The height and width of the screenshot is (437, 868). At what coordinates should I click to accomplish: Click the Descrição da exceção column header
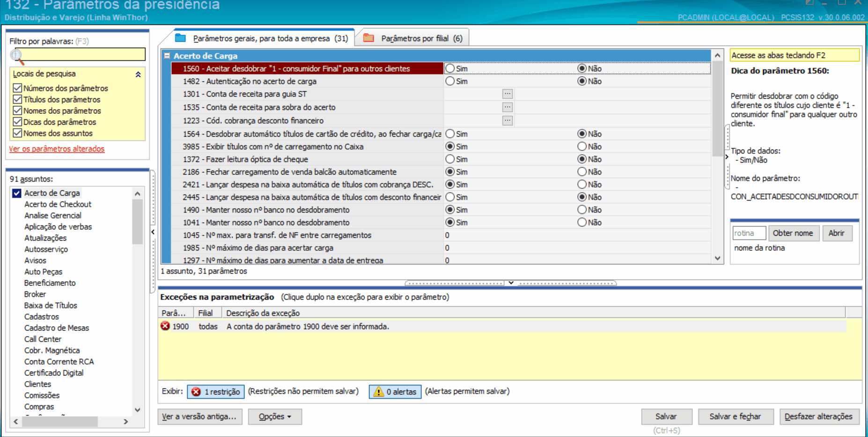[x=534, y=313]
